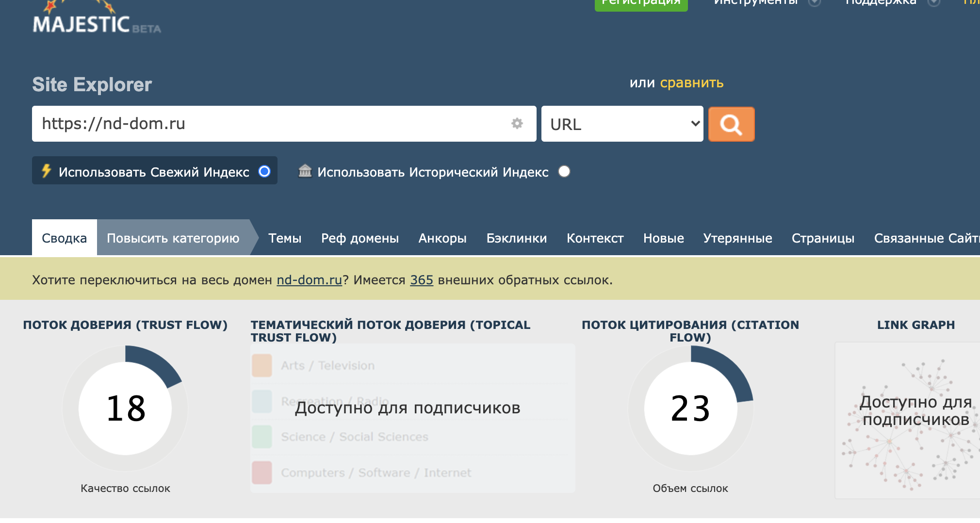Open the Страницы tab
This screenshot has width=980, height=523.
(823, 238)
